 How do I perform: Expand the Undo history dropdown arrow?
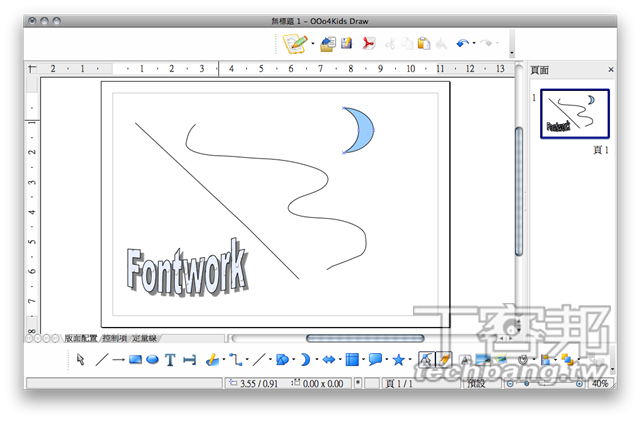(x=476, y=44)
